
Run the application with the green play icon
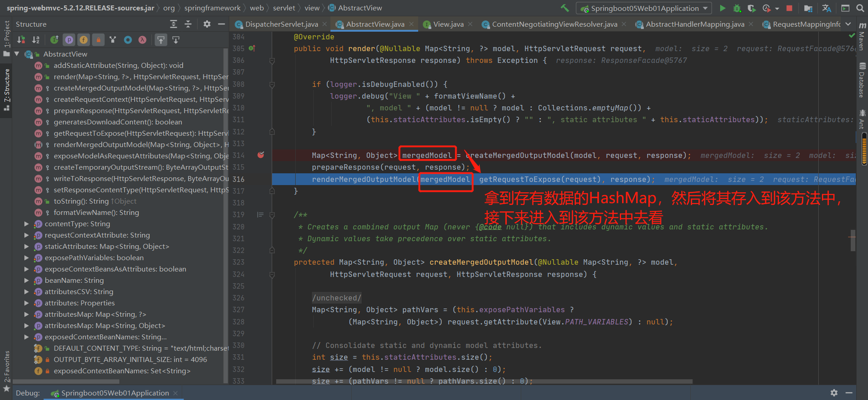point(722,8)
